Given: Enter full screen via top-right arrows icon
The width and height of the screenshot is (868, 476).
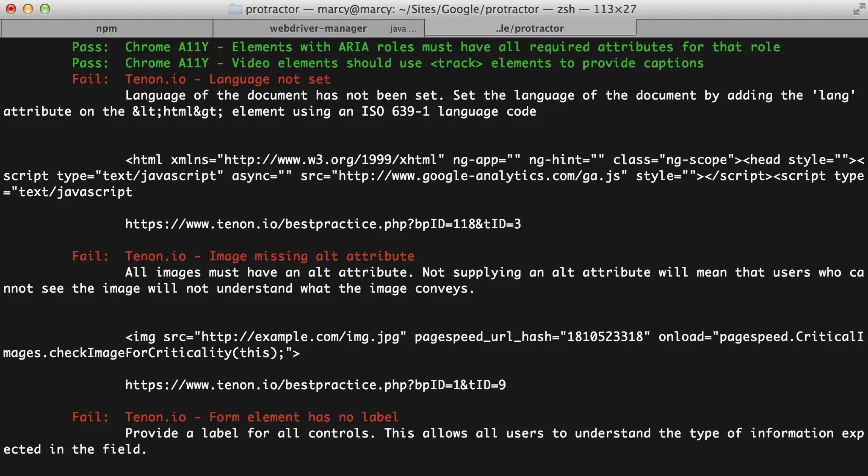Looking at the screenshot, I should tap(859, 9).
